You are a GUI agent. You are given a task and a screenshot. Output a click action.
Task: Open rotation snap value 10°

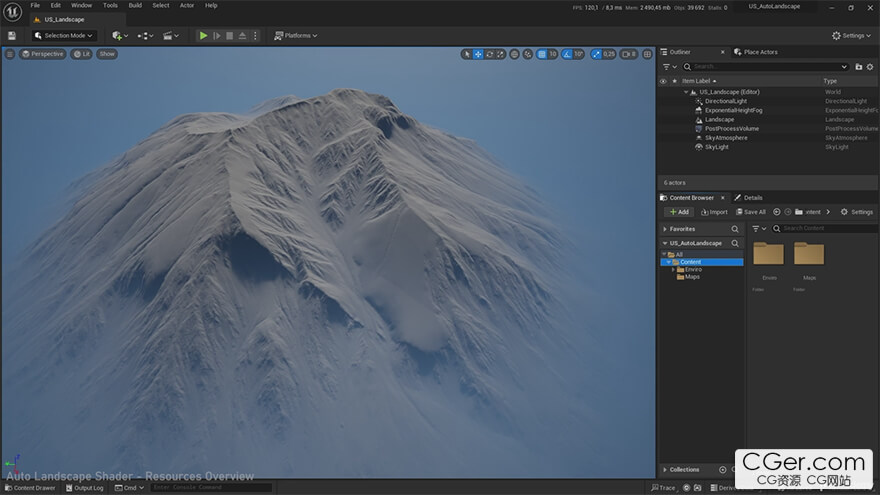[579, 54]
